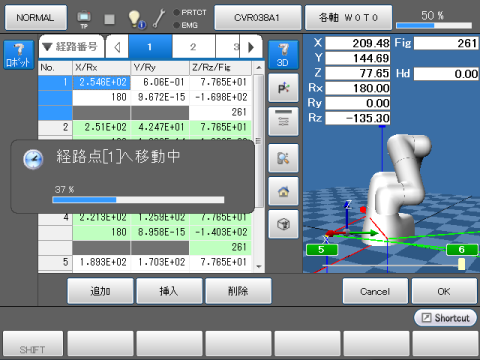Click the SHIFT key button

(33, 344)
